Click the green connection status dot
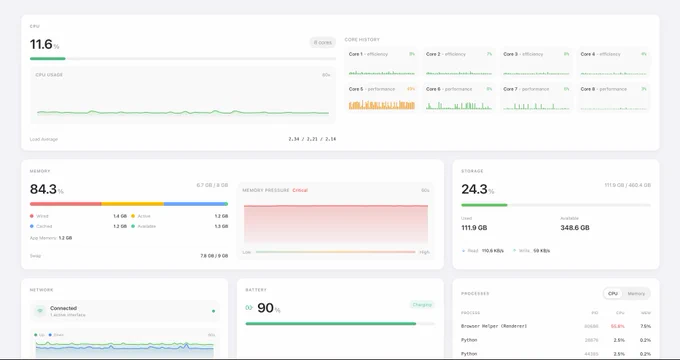This screenshot has height=360, width=680. pyautogui.click(x=213, y=311)
